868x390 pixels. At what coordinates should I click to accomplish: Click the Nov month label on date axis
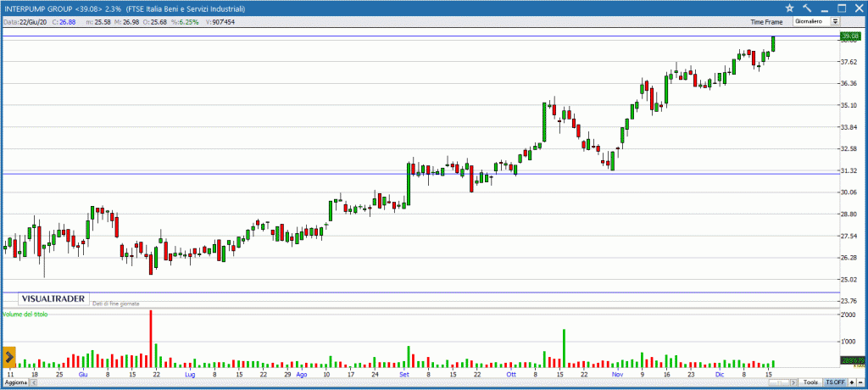(617, 375)
